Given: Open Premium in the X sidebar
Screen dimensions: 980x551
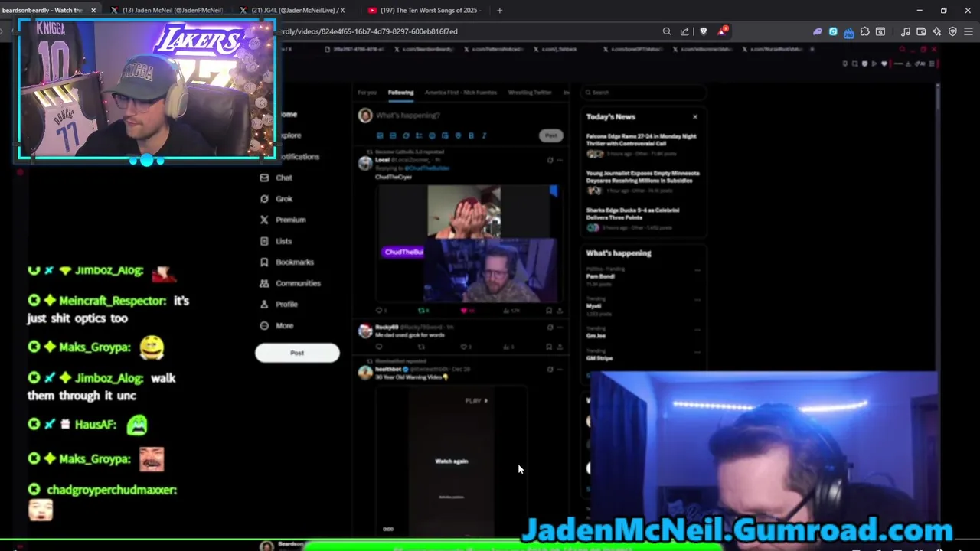Looking at the screenshot, I should [x=283, y=220].
